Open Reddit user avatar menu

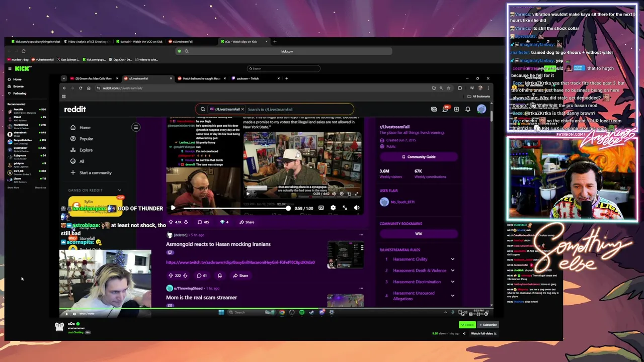coord(481,109)
